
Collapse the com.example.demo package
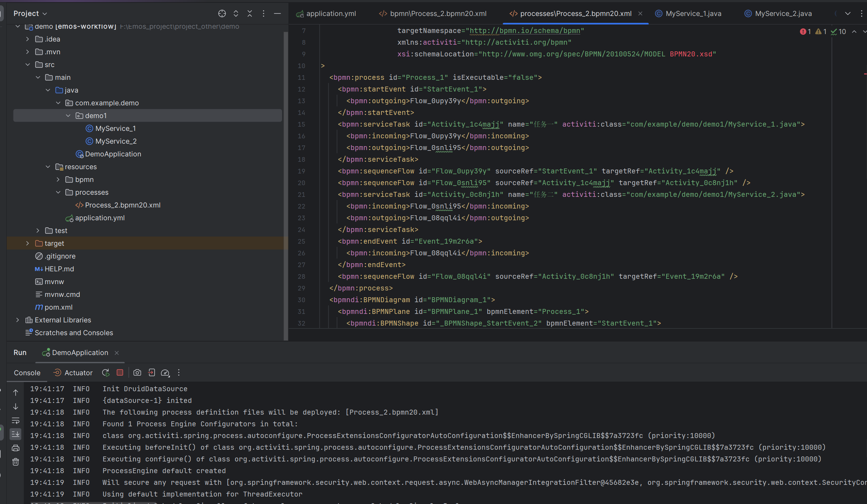pyautogui.click(x=58, y=103)
